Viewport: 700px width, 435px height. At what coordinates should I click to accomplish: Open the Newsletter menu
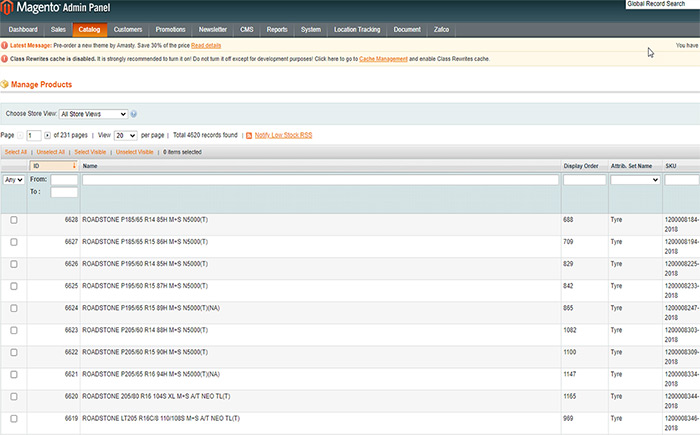(x=213, y=29)
